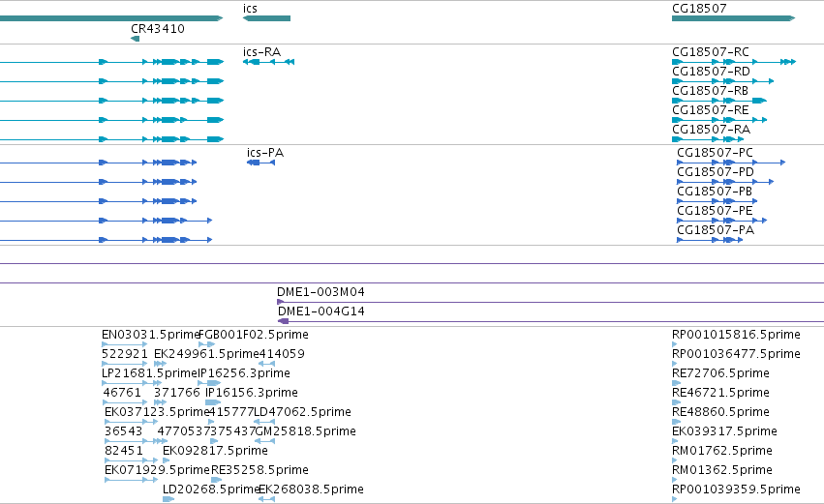Viewport: 824px width, 504px height.
Task: Select EST EN03031.5prime
Action: click(x=125, y=345)
